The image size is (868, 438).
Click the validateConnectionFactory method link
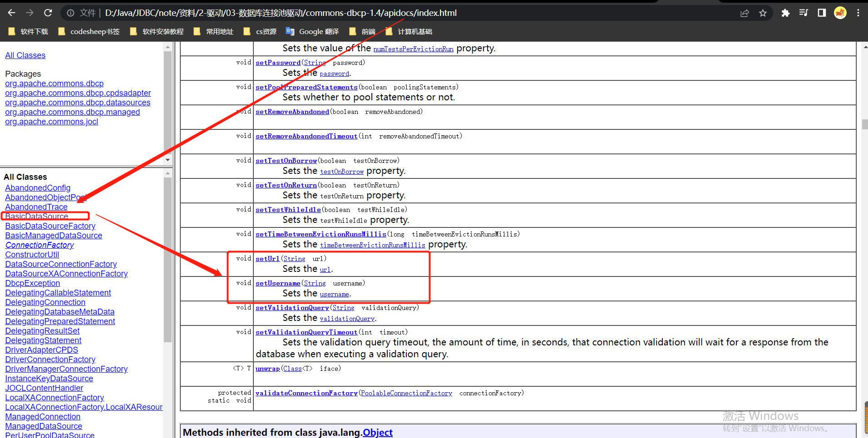pyautogui.click(x=306, y=393)
